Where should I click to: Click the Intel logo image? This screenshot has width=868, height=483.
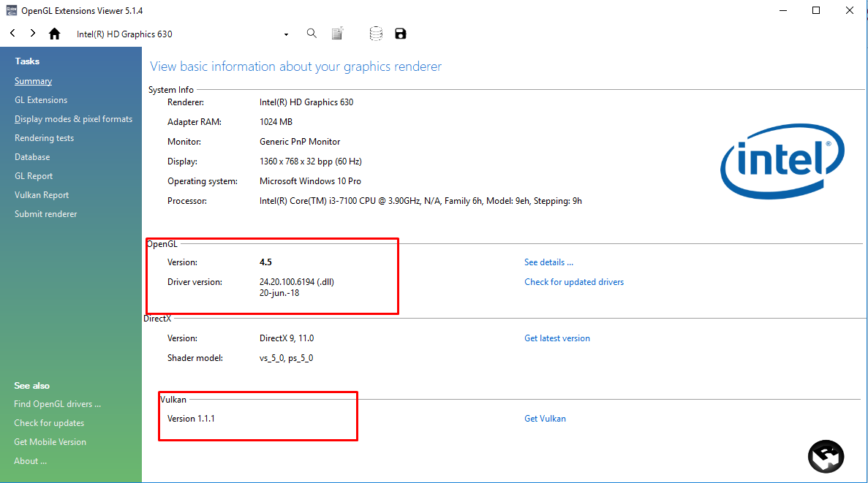click(782, 161)
